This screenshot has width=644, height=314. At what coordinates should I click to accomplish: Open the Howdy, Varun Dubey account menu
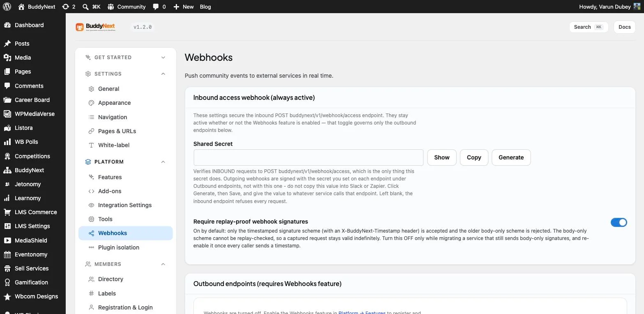609,7
